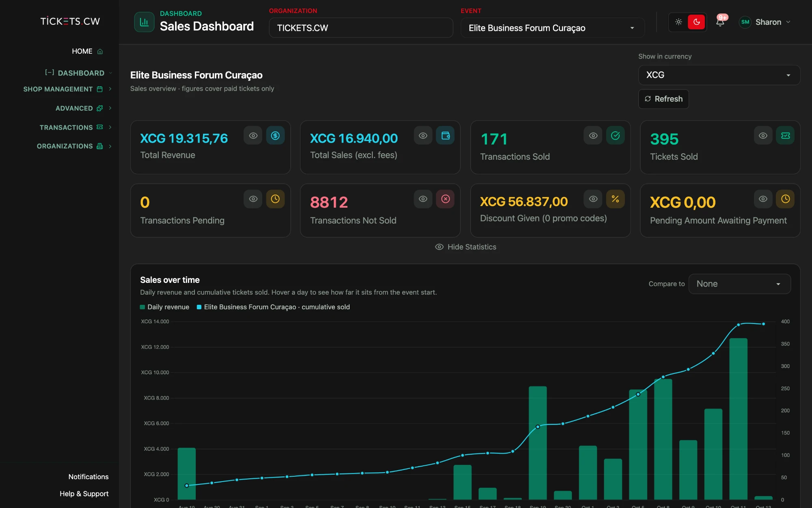
Task: Click the Tickets Sold ticket icon
Action: [x=786, y=136]
